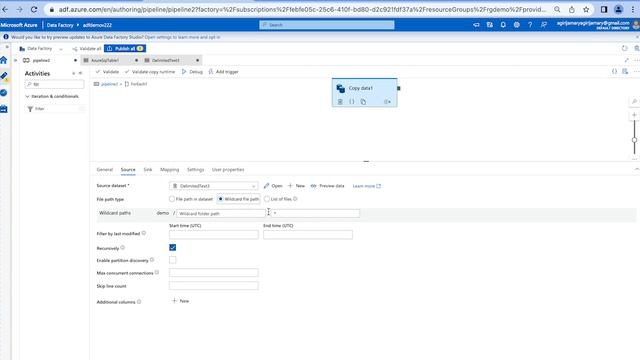640x360 pixels.
Task: Click Publish all button
Action: 125,49
